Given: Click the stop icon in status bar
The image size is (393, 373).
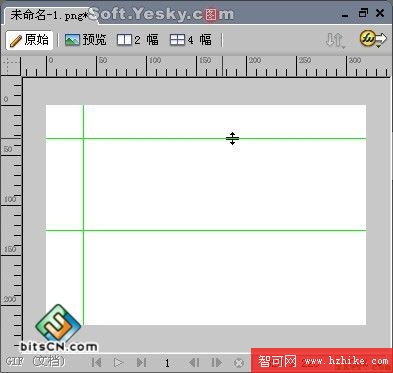Looking at the screenshot, I should [x=239, y=363].
